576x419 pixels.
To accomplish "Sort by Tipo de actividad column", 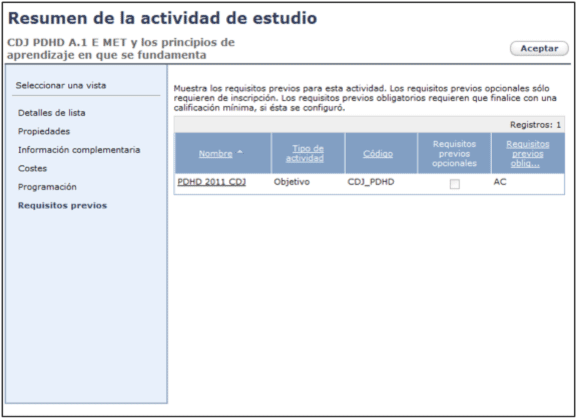I will pos(305,153).
